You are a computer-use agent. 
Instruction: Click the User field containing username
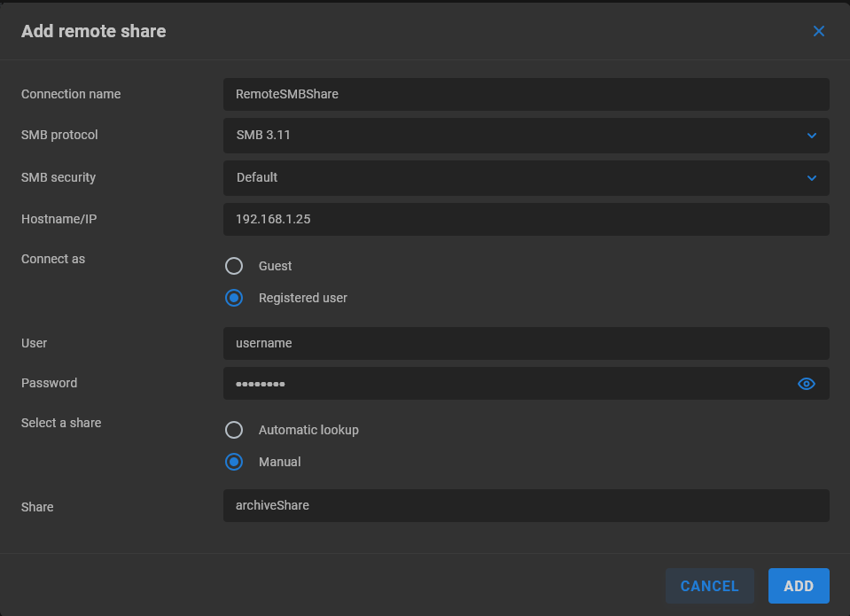click(526, 343)
